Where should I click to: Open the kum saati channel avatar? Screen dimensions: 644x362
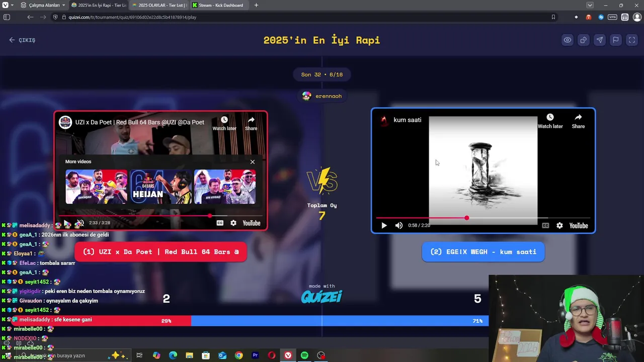click(384, 120)
